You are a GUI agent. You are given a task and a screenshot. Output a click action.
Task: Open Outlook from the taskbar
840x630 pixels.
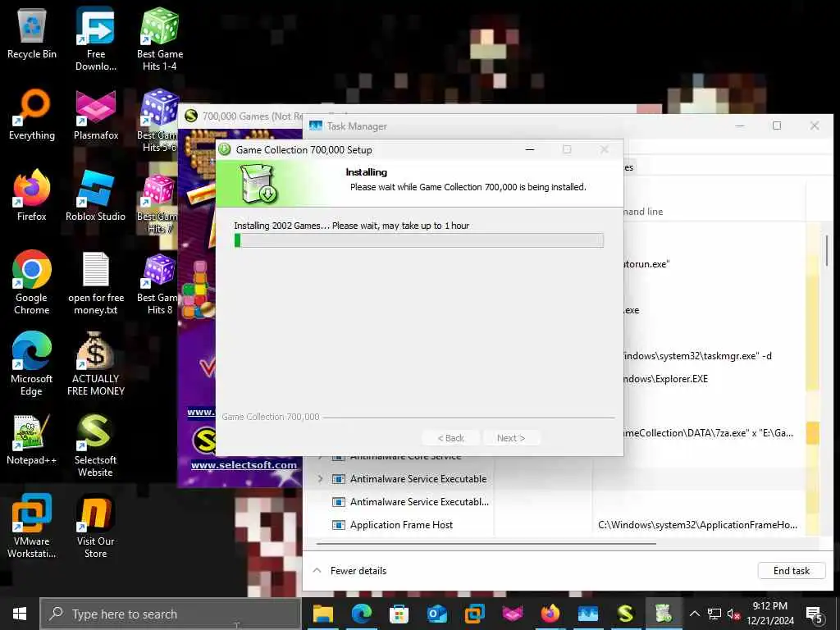[437, 614]
